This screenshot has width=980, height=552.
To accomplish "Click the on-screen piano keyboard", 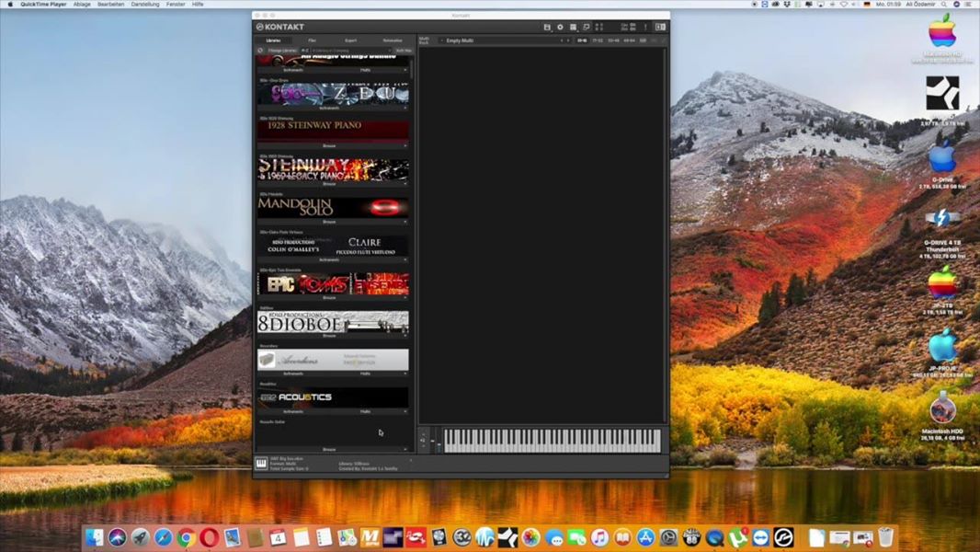I will tap(552, 441).
